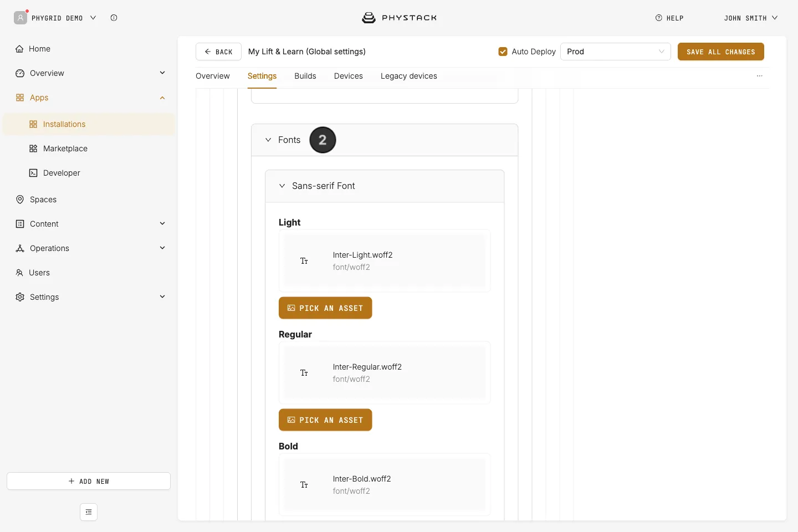Click the Apps grid icon
This screenshot has height=532, width=798.
click(20, 98)
